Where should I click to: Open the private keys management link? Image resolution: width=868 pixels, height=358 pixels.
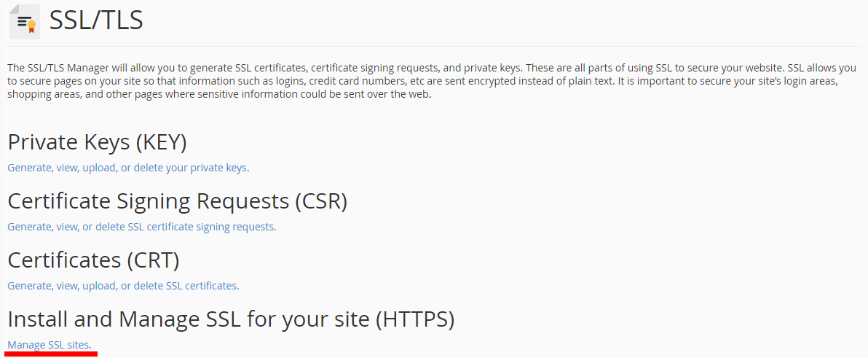tap(128, 168)
